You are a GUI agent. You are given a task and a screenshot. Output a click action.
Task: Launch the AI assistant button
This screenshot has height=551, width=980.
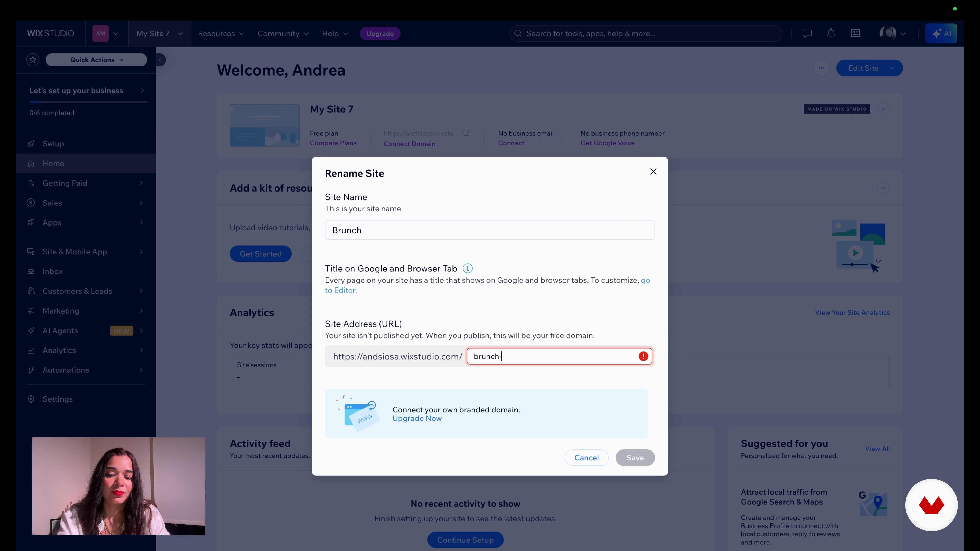click(941, 33)
